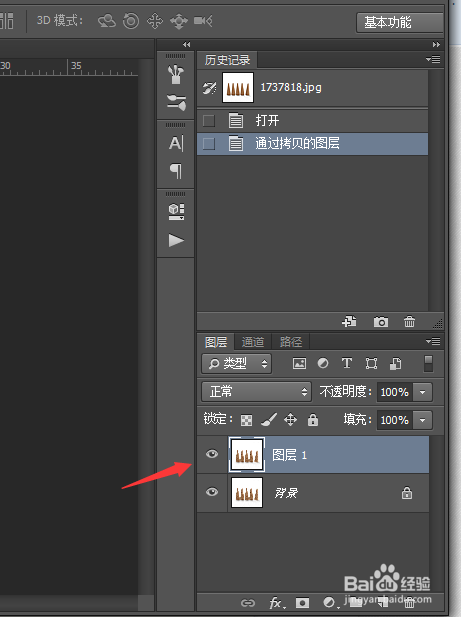This screenshot has height=617, width=461.
Task: Open the 图层 panel options menu
Action: pos(433,342)
